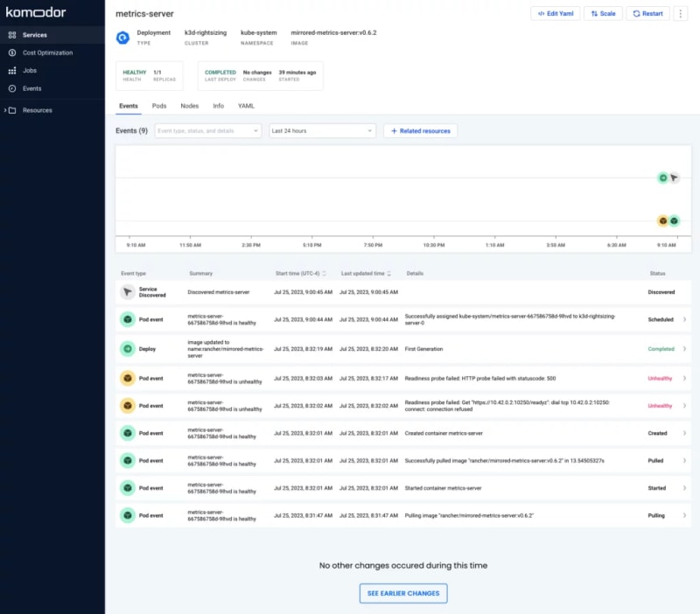
Task: Open the three-dot more options menu
Action: pyautogui.click(x=680, y=14)
